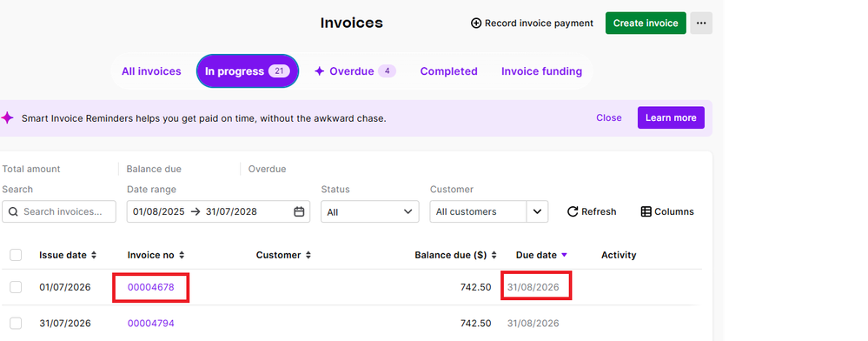The height and width of the screenshot is (341, 868).
Task: Click the Balance due summary label
Action: tap(154, 169)
